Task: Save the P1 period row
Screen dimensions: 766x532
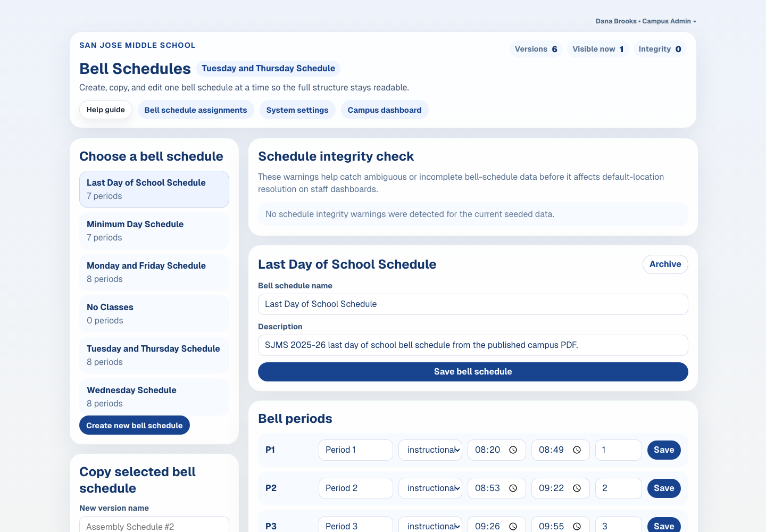Action: point(664,450)
